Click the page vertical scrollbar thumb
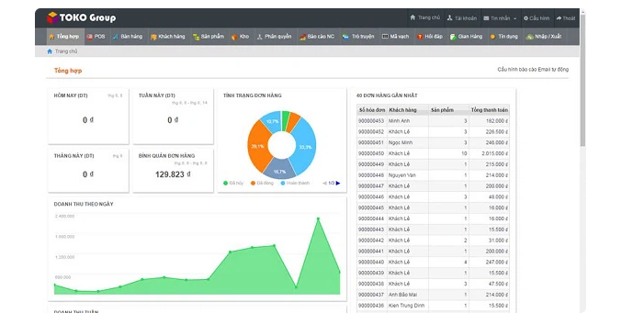The image size is (644, 336). click(x=582, y=80)
